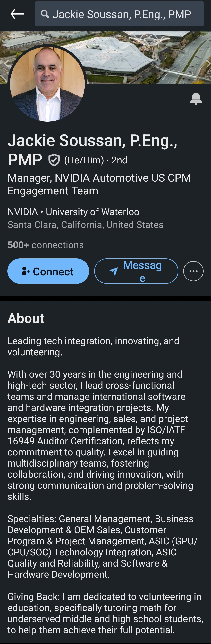Open the three-dot more options menu
211x644 pixels.
click(193, 271)
